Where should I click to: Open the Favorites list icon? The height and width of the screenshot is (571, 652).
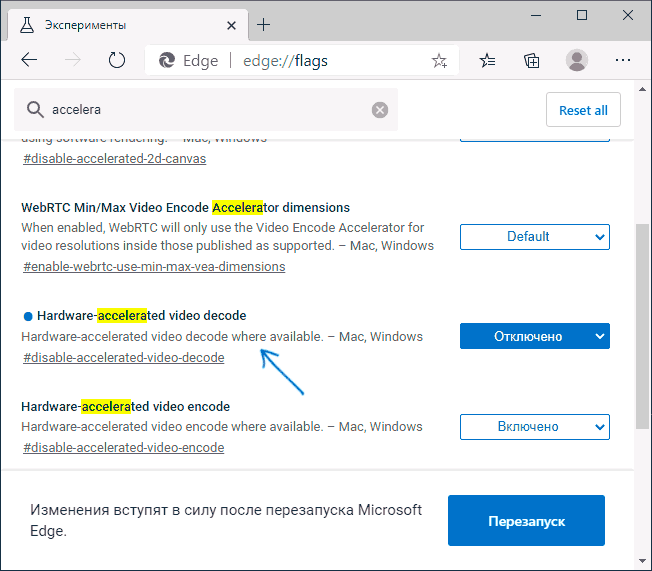click(487, 61)
